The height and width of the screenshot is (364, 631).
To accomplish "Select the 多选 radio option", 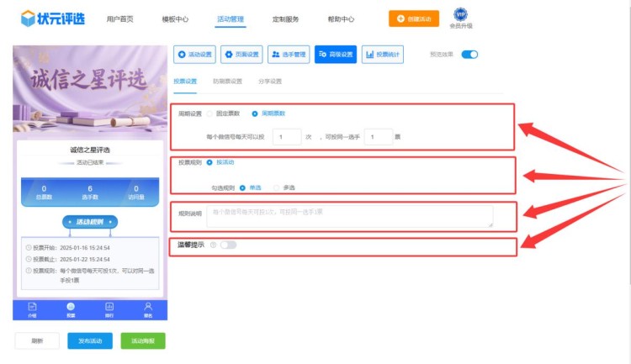I will pyautogui.click(x=276, y=187).
